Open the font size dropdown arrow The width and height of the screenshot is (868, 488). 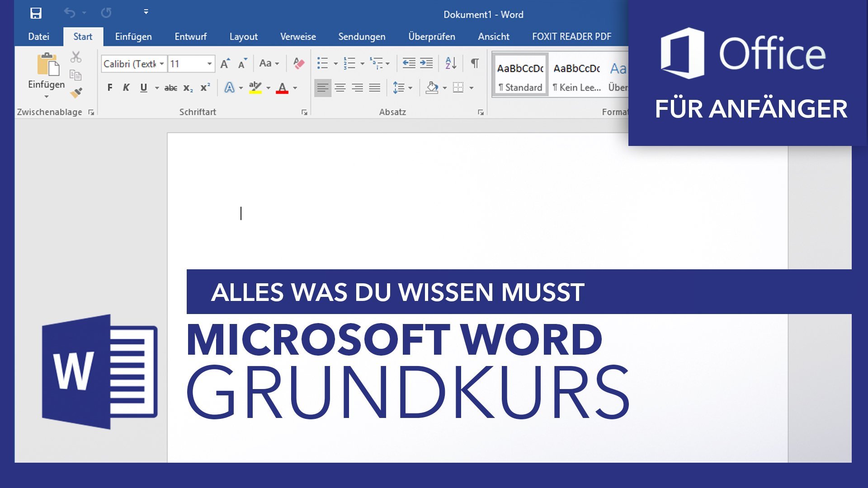pos(209,64)
